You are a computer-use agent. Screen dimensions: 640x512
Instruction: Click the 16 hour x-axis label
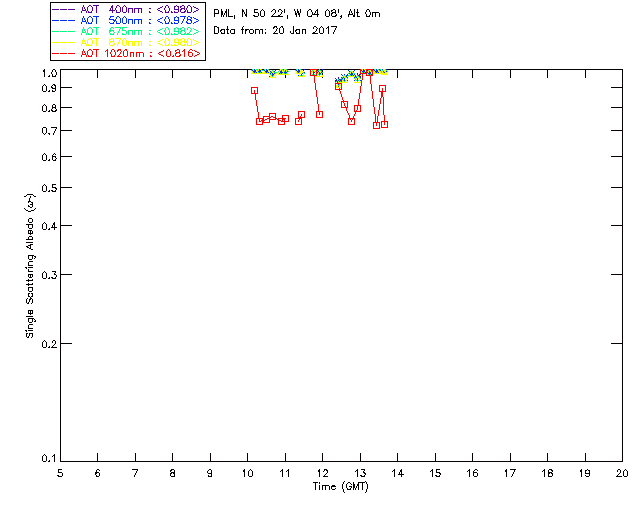473,473
